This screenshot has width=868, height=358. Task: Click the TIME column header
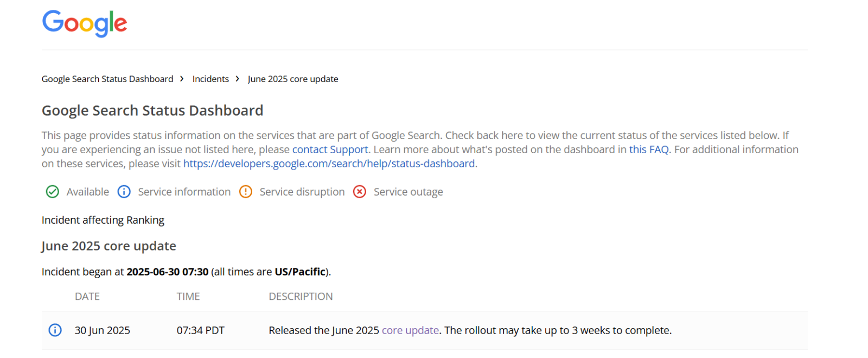[188, 297]
